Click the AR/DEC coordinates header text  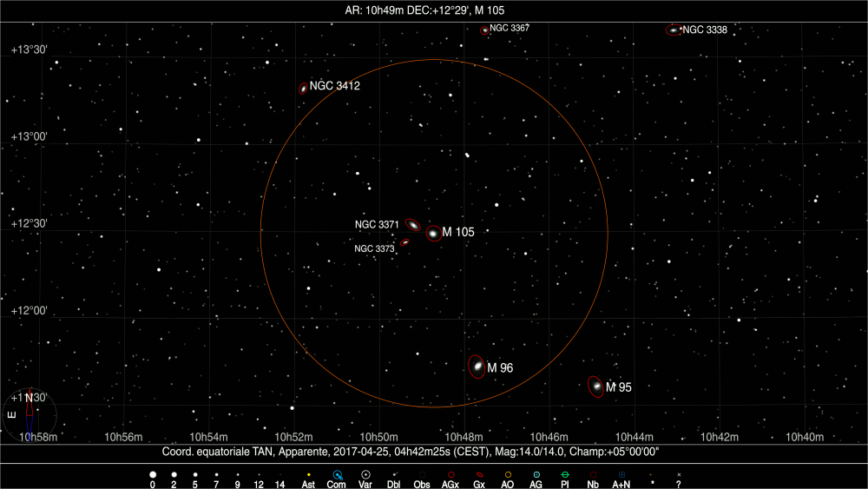433,10
